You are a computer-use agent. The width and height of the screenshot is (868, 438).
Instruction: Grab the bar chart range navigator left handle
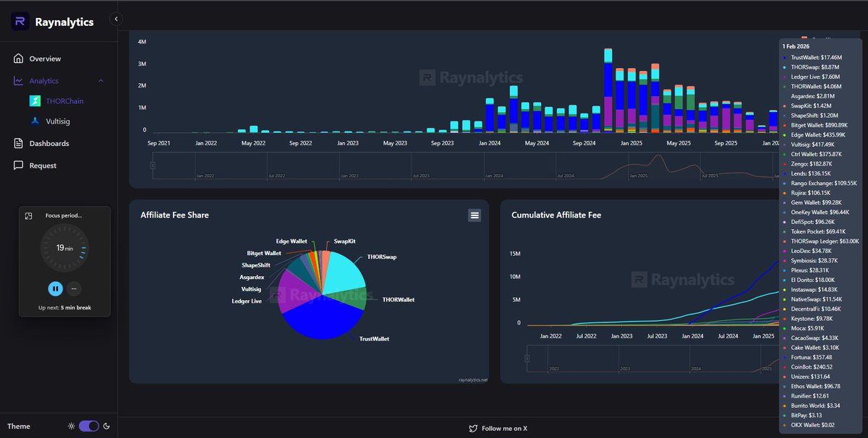153,166
